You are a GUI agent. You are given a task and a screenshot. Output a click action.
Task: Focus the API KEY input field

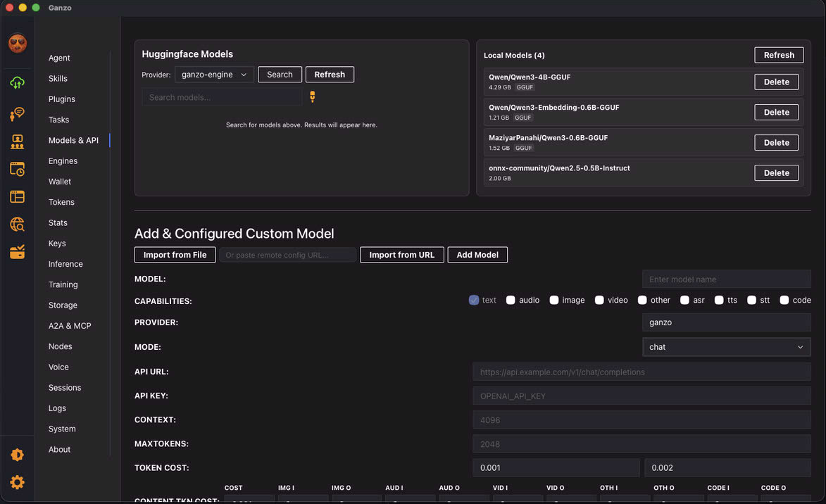point(642,396)
